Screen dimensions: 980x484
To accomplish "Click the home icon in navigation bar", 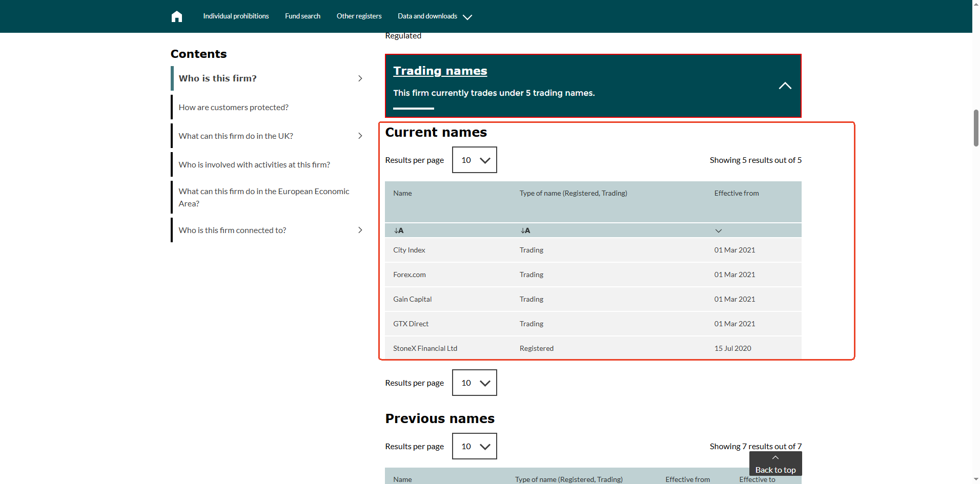I will point(177,16).
